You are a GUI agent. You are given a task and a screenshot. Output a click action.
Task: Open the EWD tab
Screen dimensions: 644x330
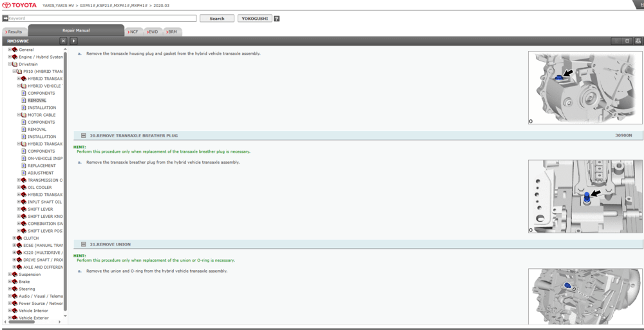coord(153,32)
